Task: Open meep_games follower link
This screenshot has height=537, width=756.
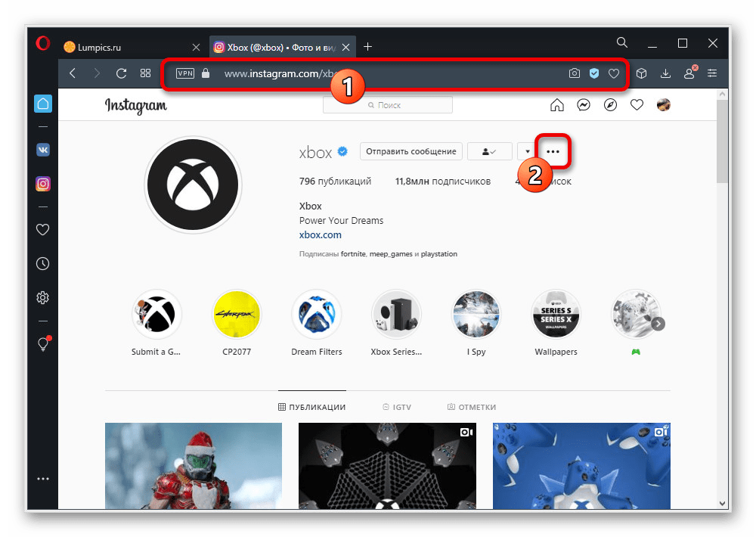Action: [x=391, y=254]
